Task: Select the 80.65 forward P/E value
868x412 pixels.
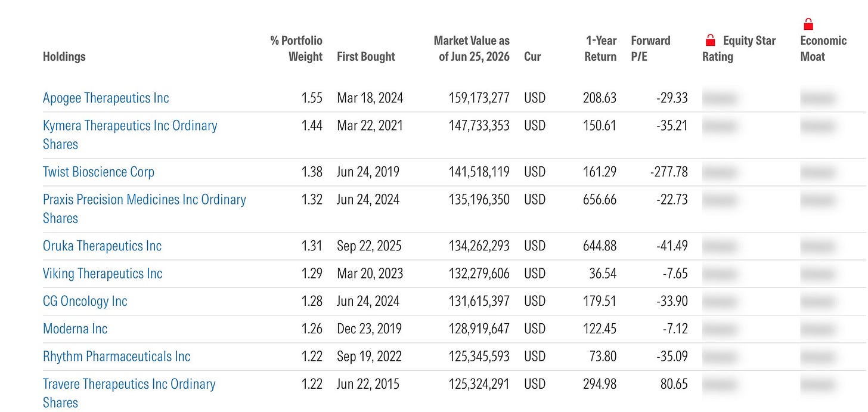Action: point(673,384)
